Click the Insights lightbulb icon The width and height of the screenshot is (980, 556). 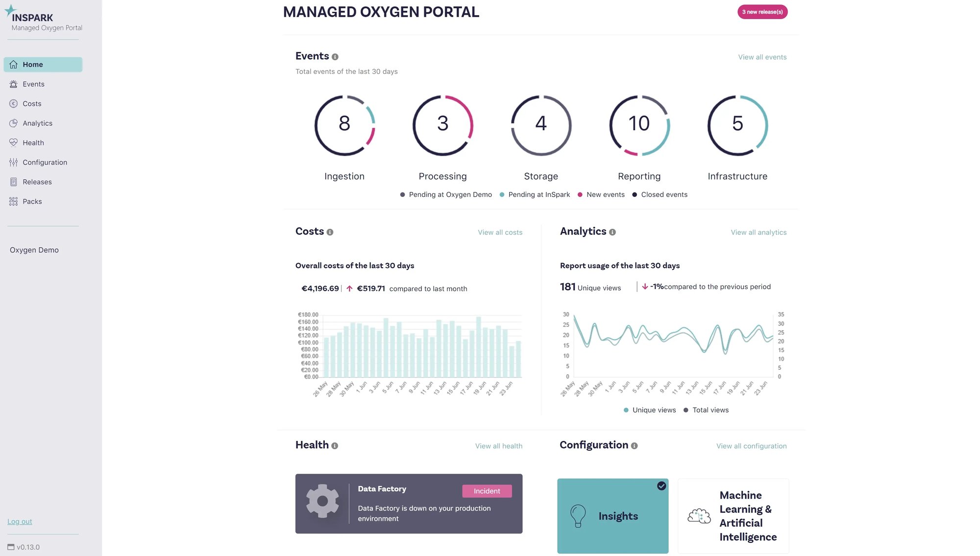578,516
